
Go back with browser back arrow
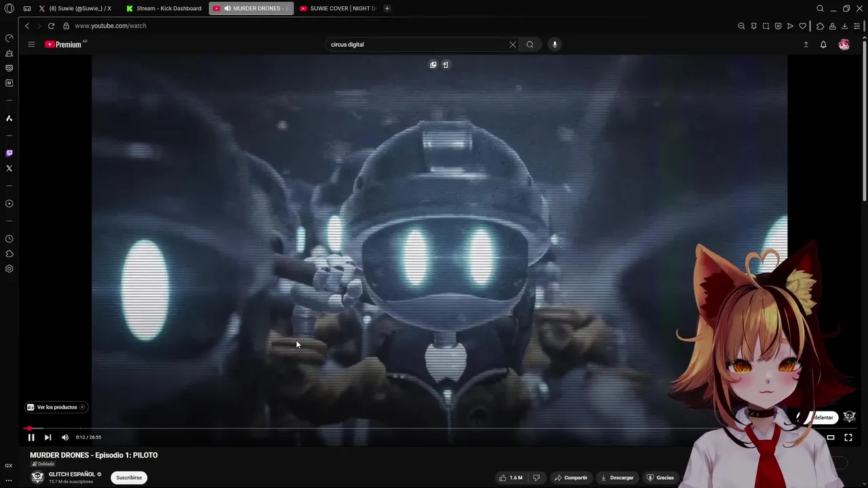coord(27,26)
